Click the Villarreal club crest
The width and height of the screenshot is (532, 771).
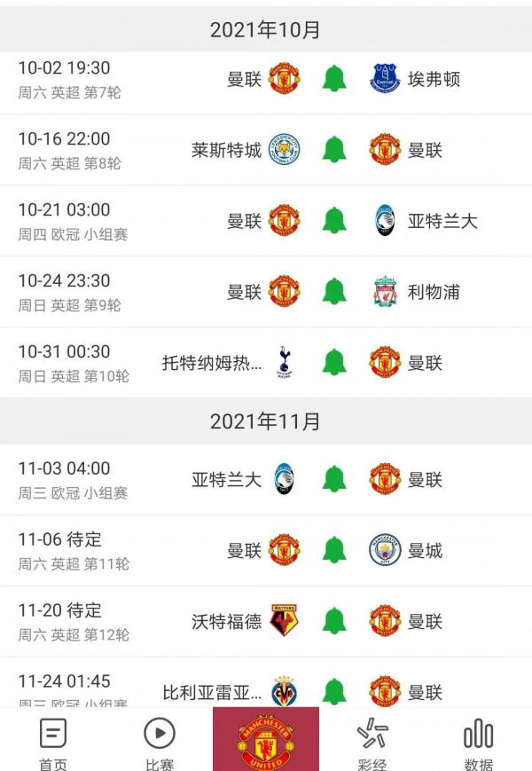(285, 691)
